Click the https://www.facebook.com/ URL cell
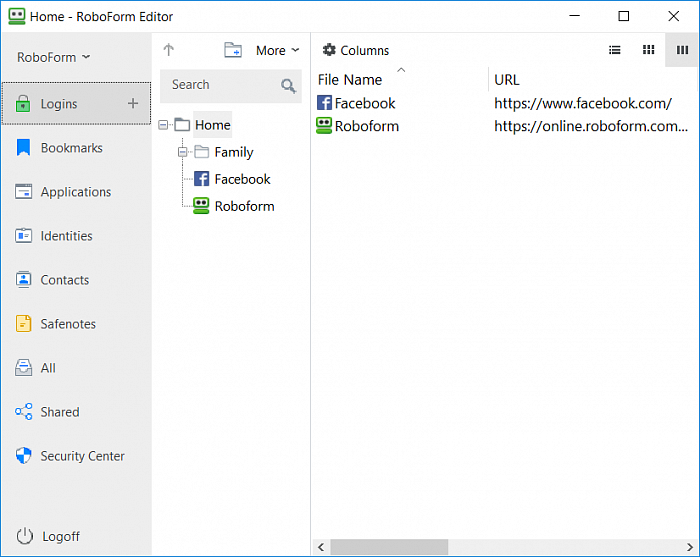The width and height of the screenshot is (700, 557). (583, 104)
